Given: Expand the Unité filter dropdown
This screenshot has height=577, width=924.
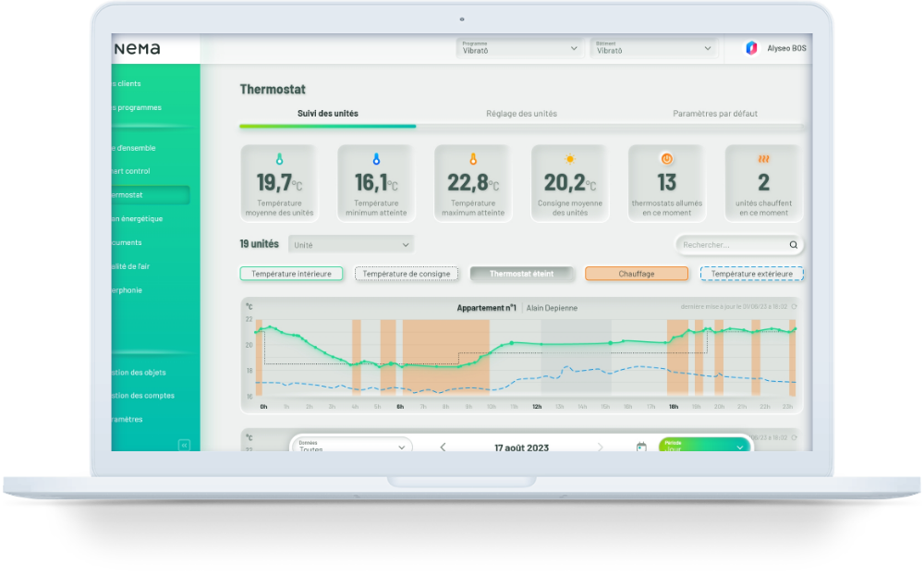Looking at the screenshot, I should [x=351, y=245].
